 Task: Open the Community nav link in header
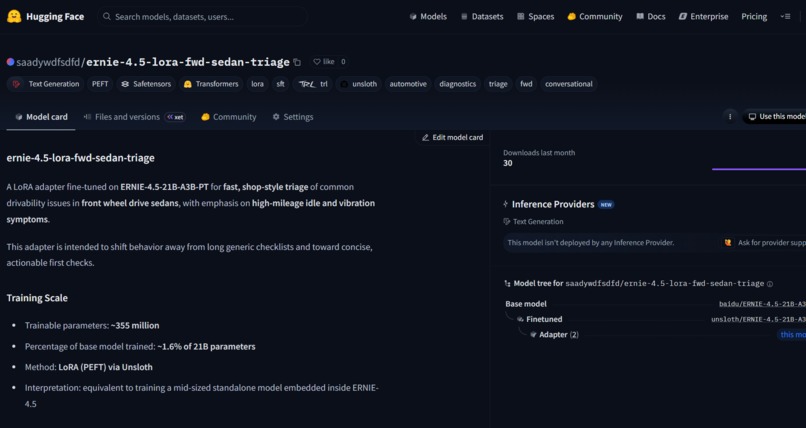(595, 16)
